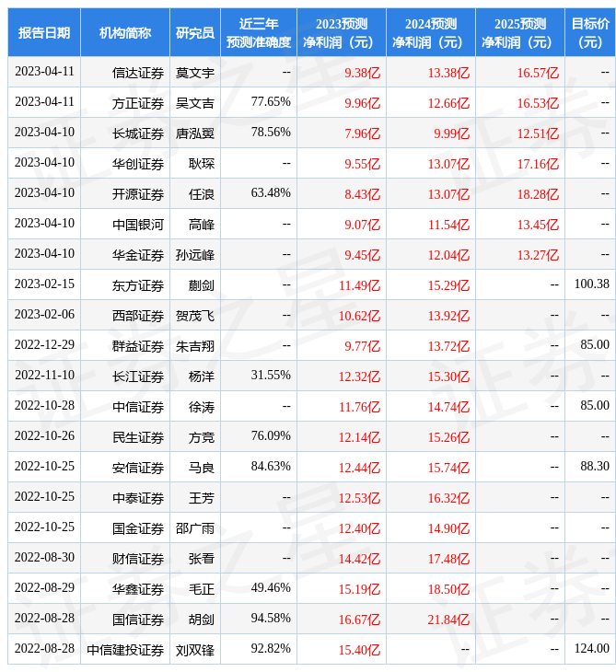The height and width of the screenshot is (672, 616).
Task: Click the 2022-10-26 report date
Action: click(x=44, y=435)
